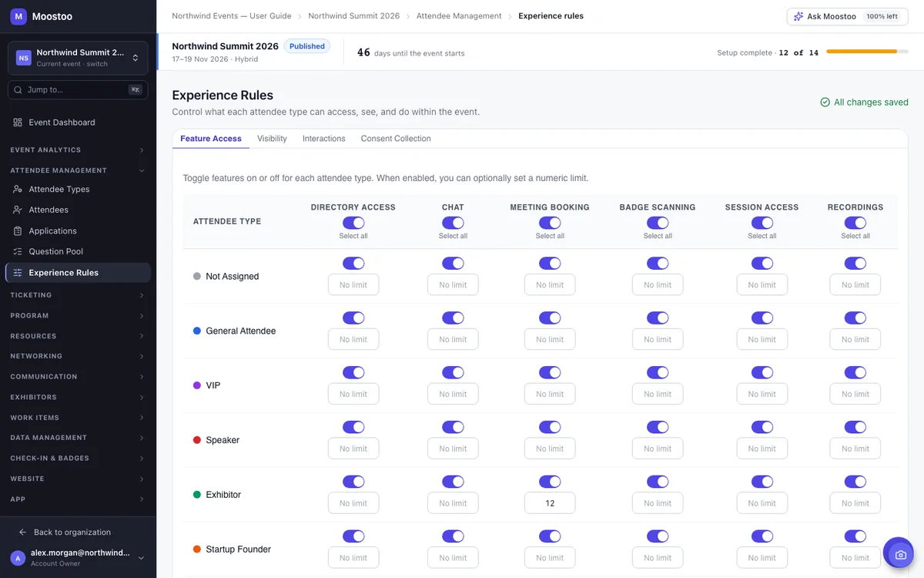
Task: Expand the Check-in & Badges section
Action: (78, 459)
